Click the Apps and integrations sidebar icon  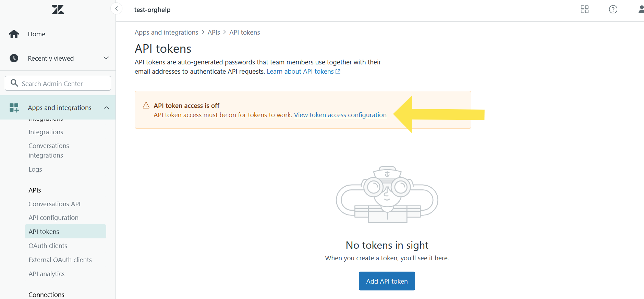click(14, 108)
